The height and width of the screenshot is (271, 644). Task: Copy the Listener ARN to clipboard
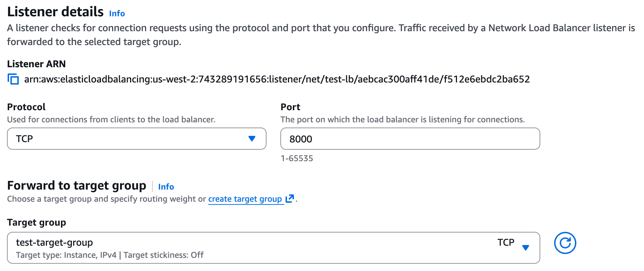[x=13, y=79]
